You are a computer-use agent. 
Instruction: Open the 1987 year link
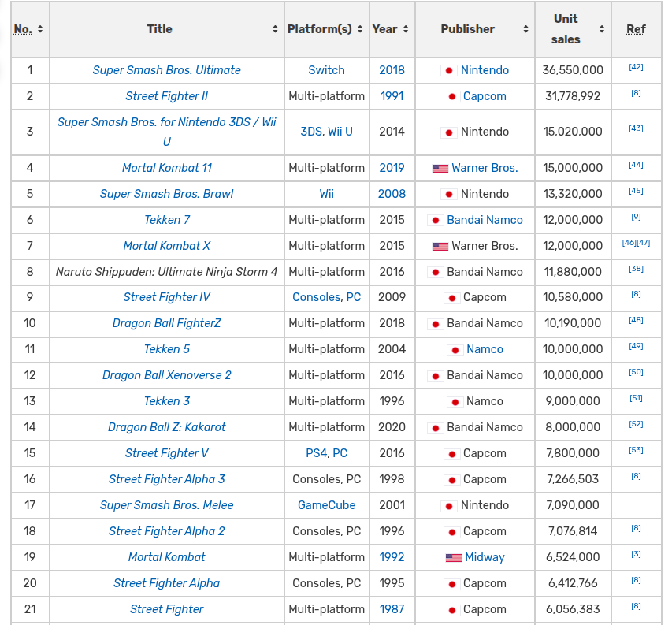tap(392, 609)
